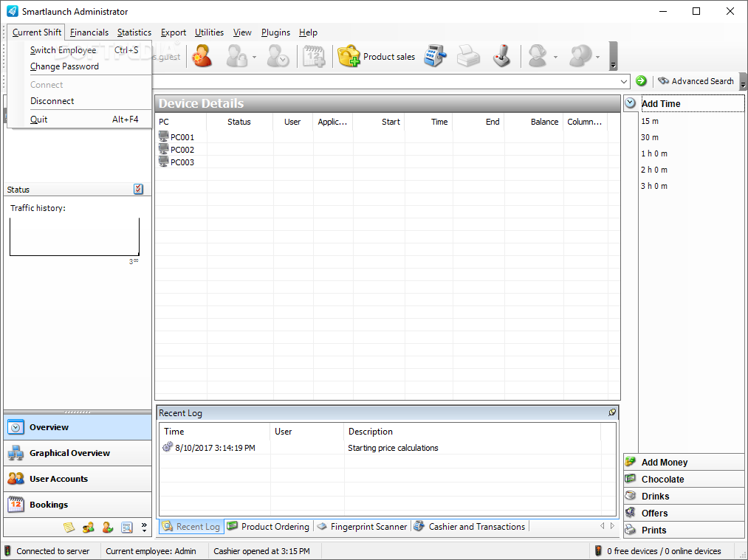This screenshot has height=560, width=748.
Task: Click the user groups icon in navigation footer
Action: pos(89,527)
